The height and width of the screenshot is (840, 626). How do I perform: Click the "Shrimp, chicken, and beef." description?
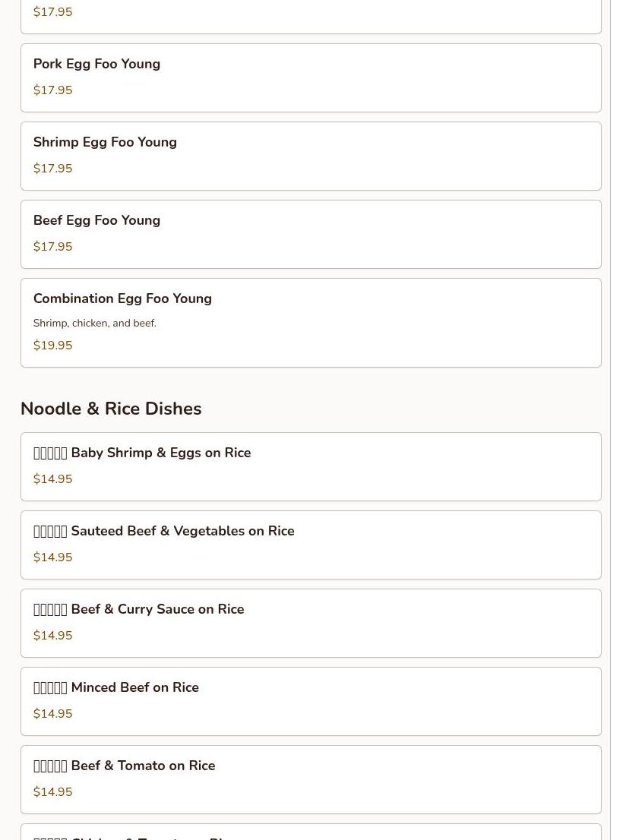tap(95, 324)
